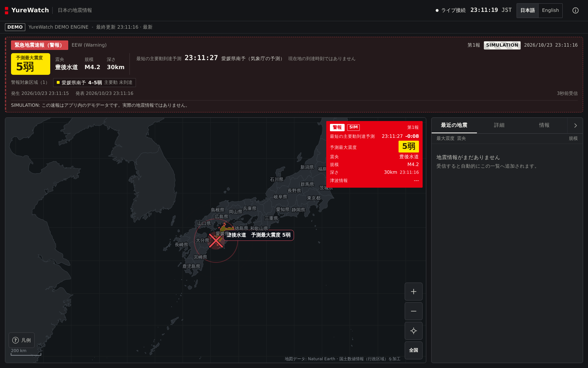Click the yellow 5弱 intensity box in banner
Image resolution: width=588 pixels, height=368 pixels.
[31, 64]
